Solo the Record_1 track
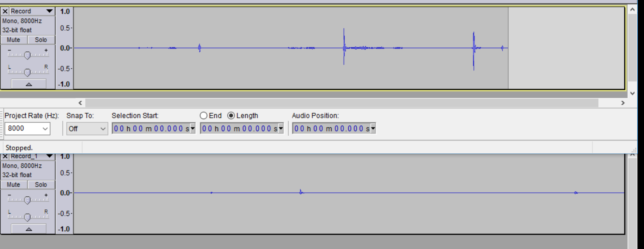 pos(41,184)
